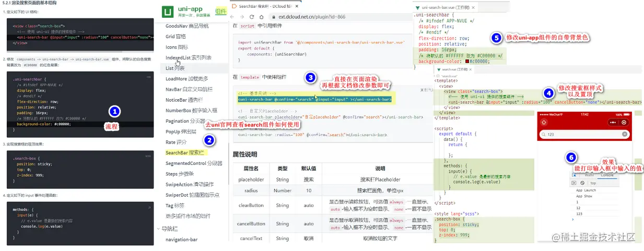Viewport: 644px width, 251px height.
Task: Select SwiperDot 轮播图指示点 entry
Action: (x=192, y=195)
